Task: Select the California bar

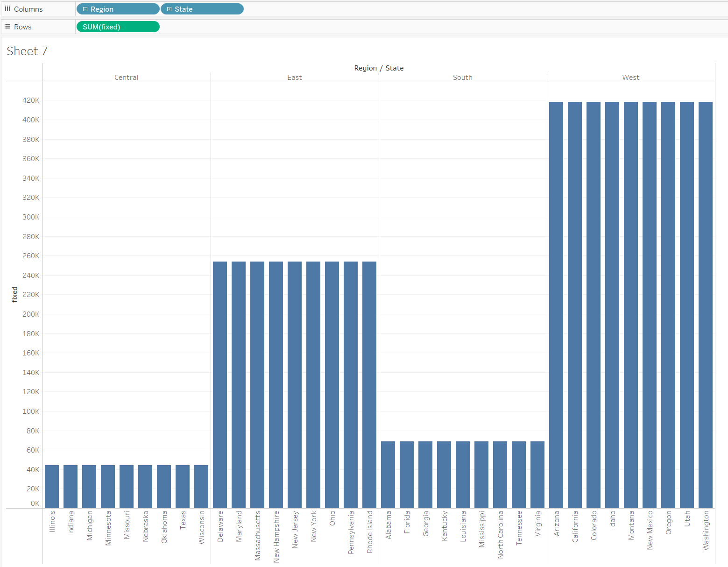Action: pyautogui.click(x=575, y=305)
